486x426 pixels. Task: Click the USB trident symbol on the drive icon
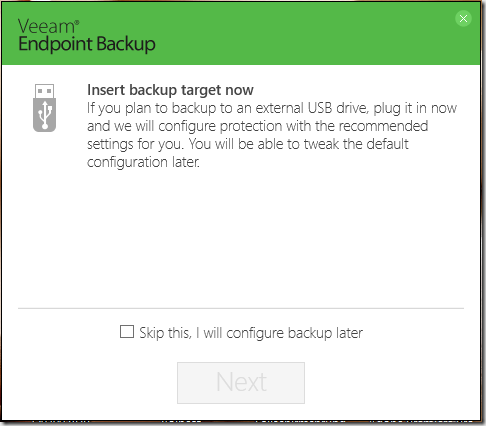[x=45, y=115]
